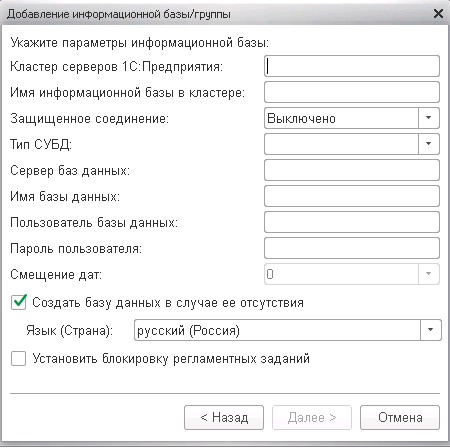Click the Смещение дат value field showing 0
Image resolution: width=450 pixels, height=448 pixels.
tap(342, 274)
